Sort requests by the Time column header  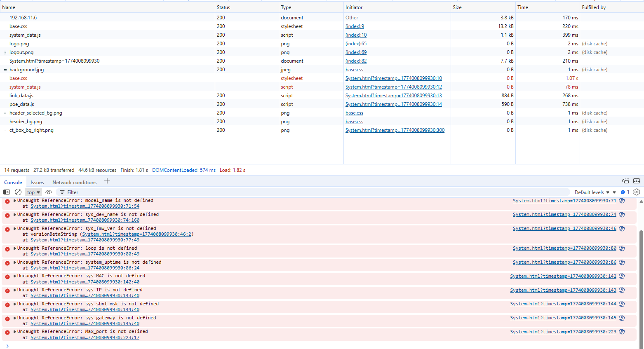(548, 7)
